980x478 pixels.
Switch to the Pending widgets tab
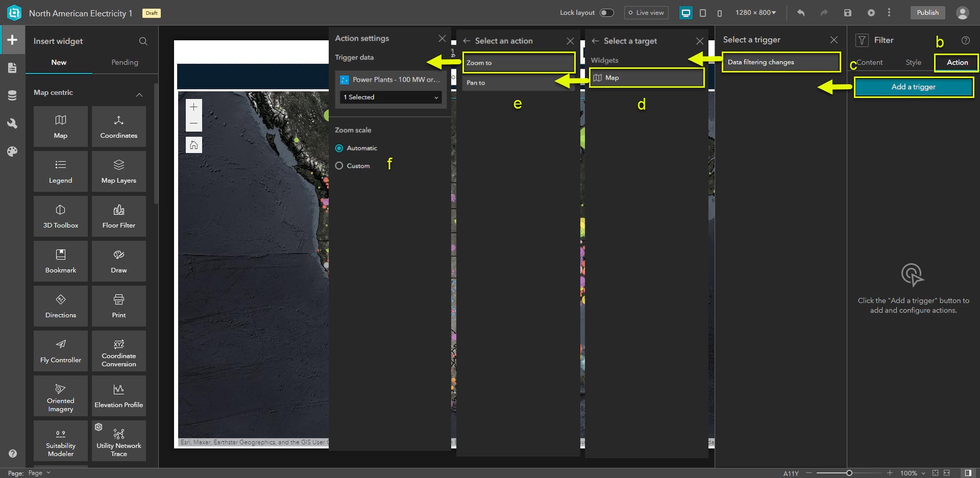pyautogui.click(x=125, y=62)
